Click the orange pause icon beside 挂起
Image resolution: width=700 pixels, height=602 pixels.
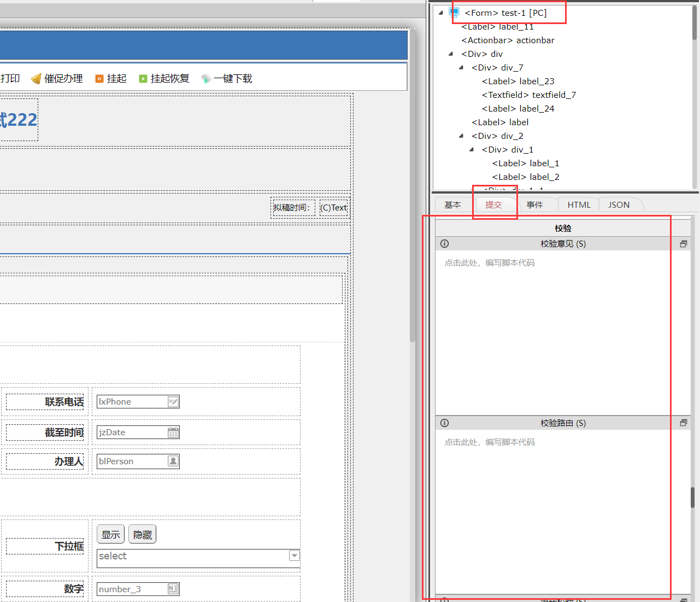click(99, 79)
